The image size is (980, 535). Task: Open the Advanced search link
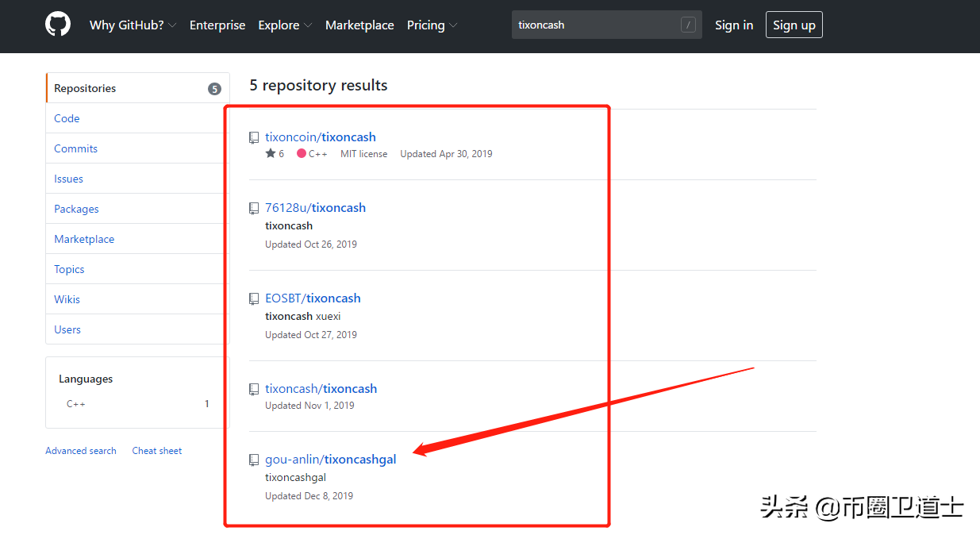click(81, 451)
